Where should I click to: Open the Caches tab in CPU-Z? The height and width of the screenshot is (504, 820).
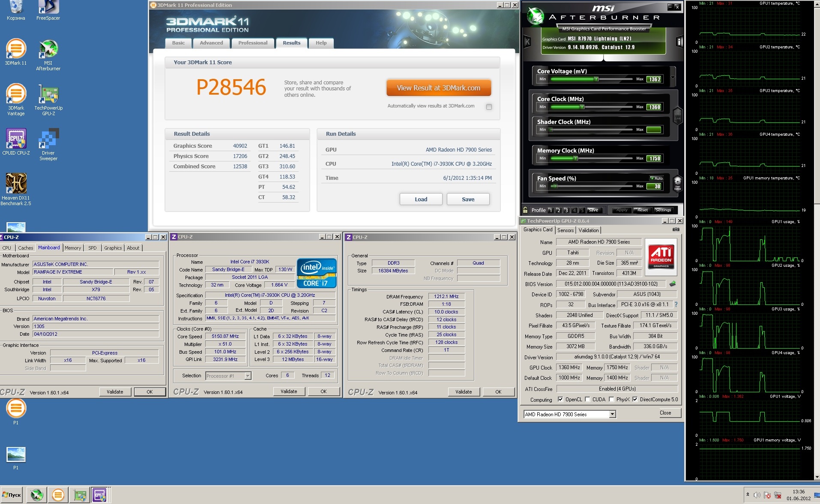25,248
